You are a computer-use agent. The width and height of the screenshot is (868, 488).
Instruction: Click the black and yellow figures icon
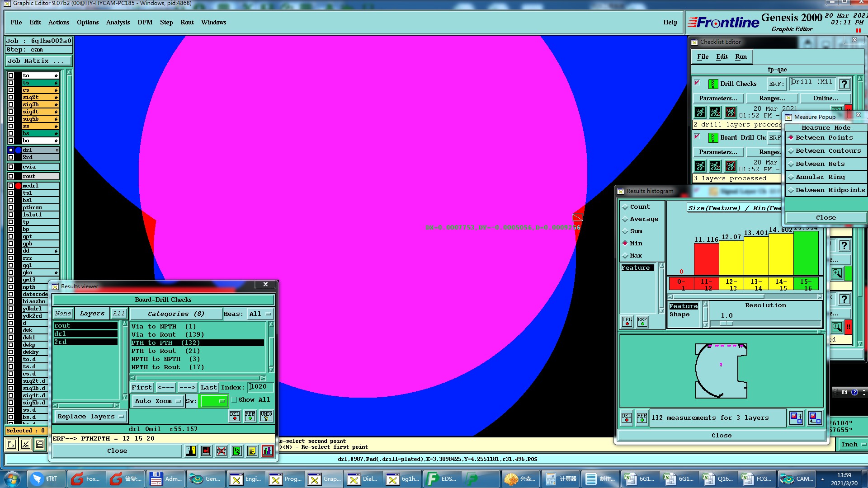click(x=191, y=451)
